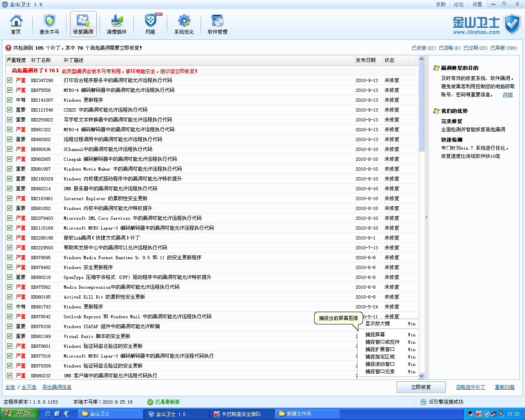The image size is (525, 420).
Task: Click 忽略选中补丁 link
Action: tap(471, 387)
